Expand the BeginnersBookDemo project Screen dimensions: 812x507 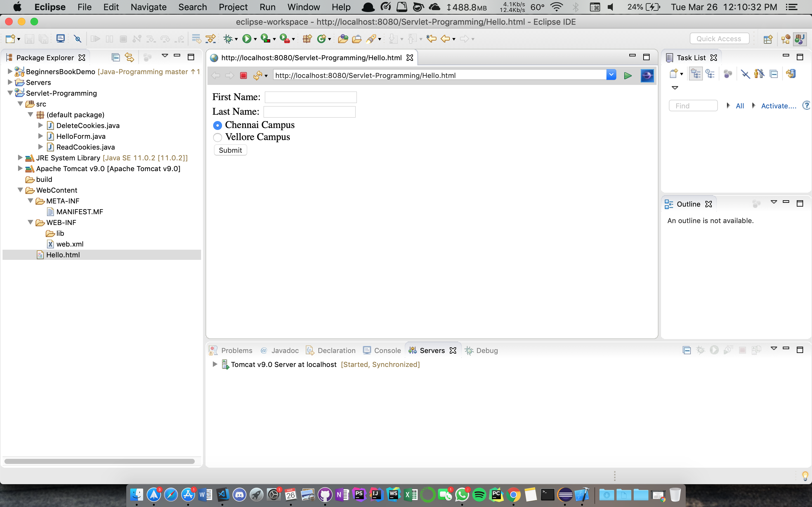[10, 71]
